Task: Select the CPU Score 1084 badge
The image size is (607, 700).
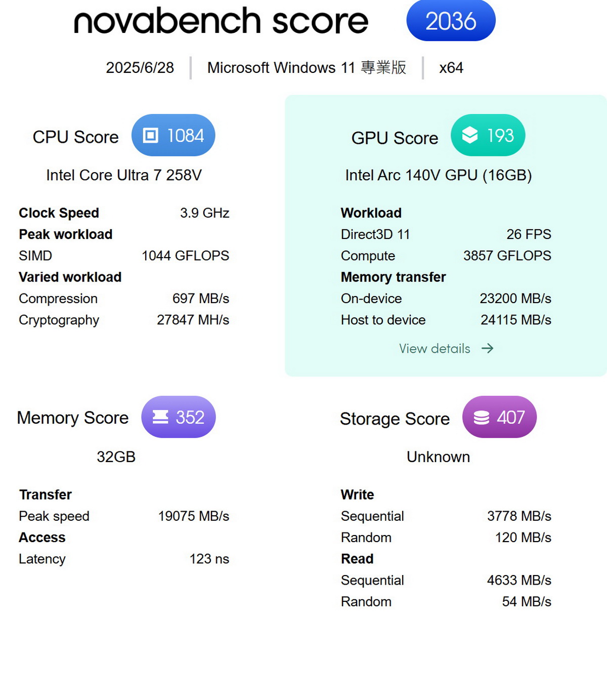Action: (x=174, y=136)
